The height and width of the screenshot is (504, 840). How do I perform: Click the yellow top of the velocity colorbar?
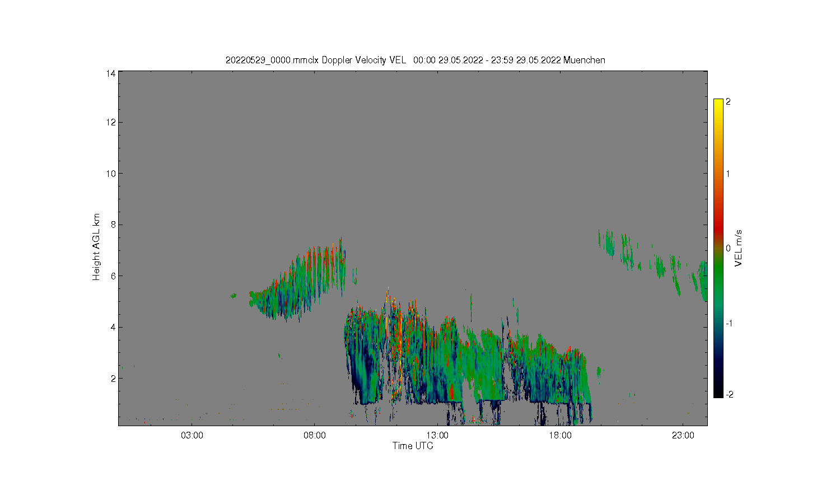click(718, 105)
